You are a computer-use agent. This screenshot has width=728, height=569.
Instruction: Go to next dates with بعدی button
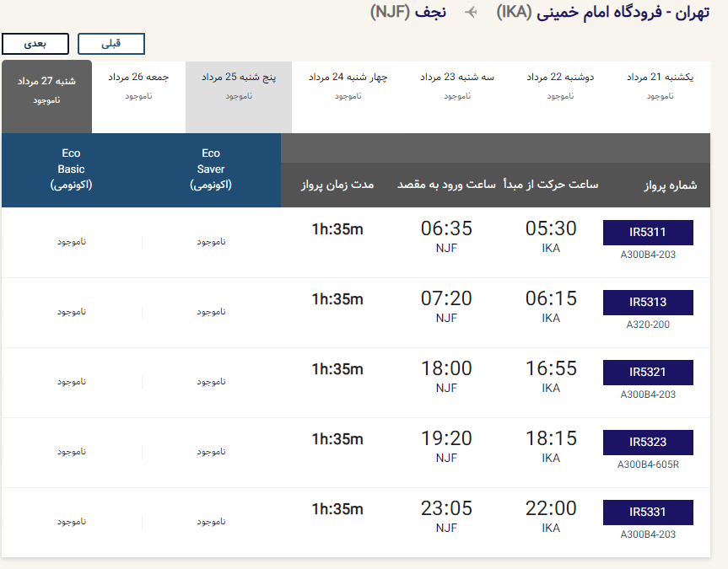[35, 44]
